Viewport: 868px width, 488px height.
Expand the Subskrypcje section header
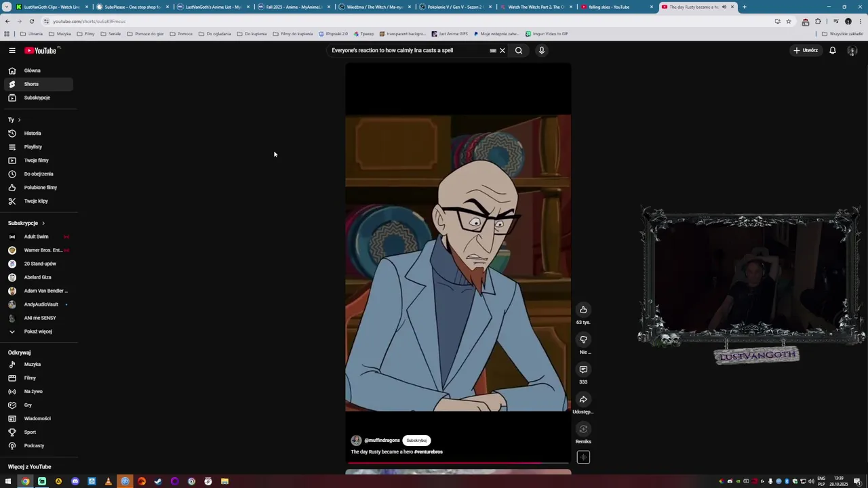pos(26,223)
